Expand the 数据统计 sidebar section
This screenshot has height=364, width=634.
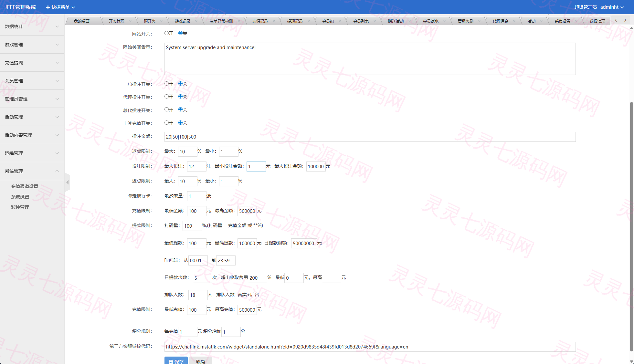pos(32,26)
